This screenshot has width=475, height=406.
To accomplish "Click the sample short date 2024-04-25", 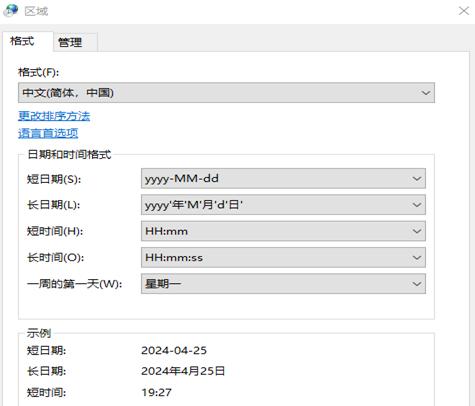I will (174, 350).
